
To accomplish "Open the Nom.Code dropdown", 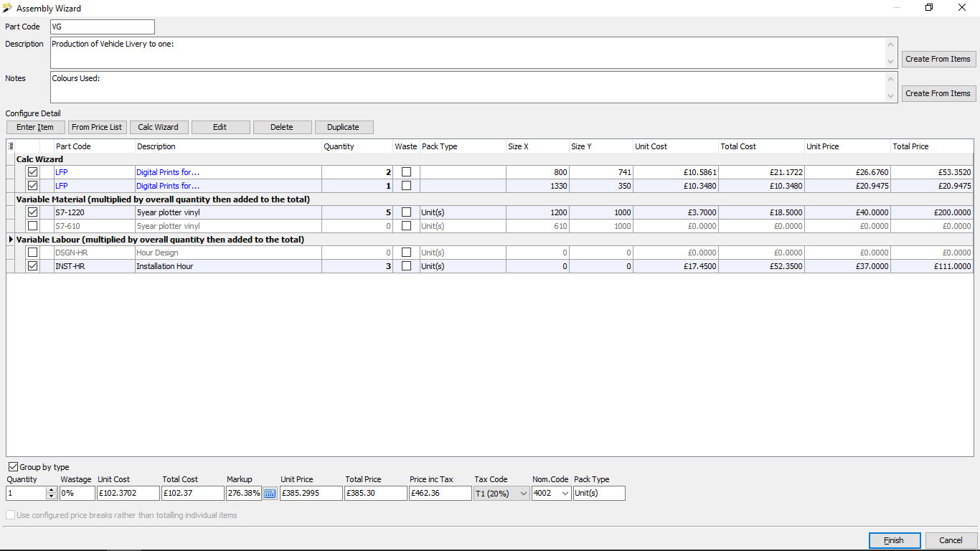I will (564, 494).
